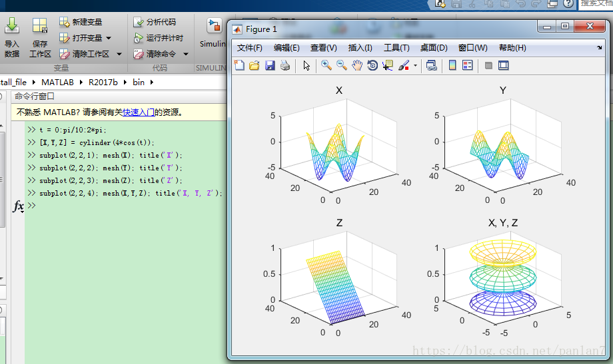Screen dimensions: 613x364
Task: Toggle the Edit Plot arrow tool
Action: point(306,65)
